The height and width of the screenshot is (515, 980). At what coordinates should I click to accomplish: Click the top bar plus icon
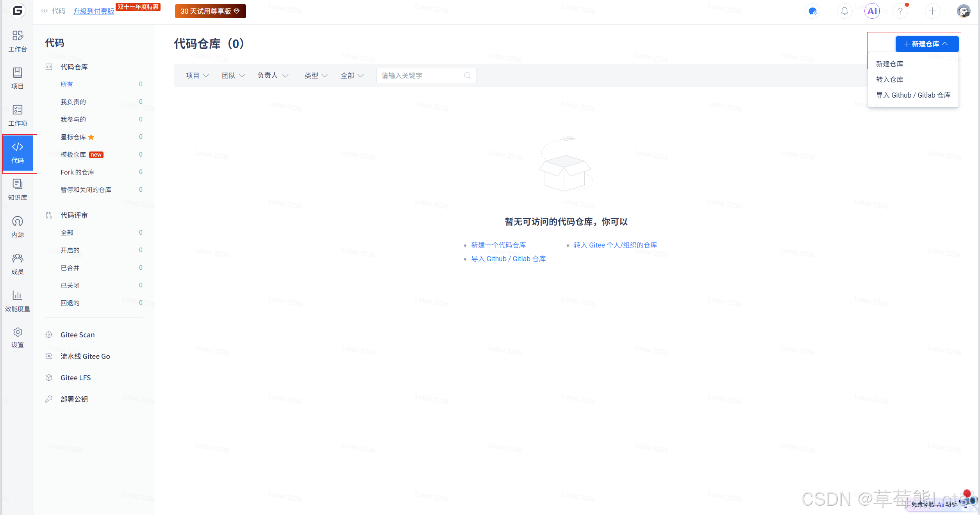click(x=932, y=11)
